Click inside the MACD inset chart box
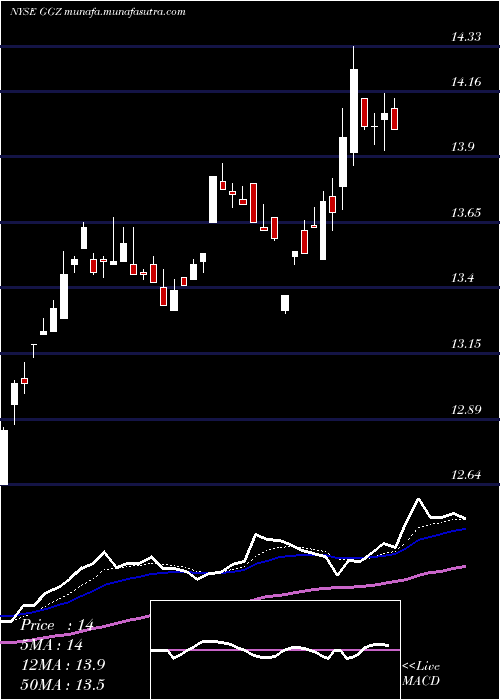This screenshot has width=500, height=700. coord(275,650)
